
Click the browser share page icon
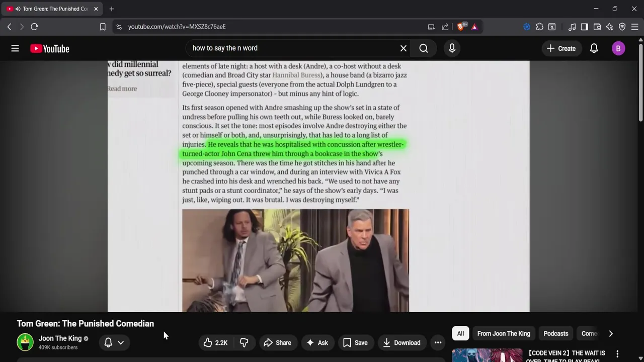coord(445,27)
